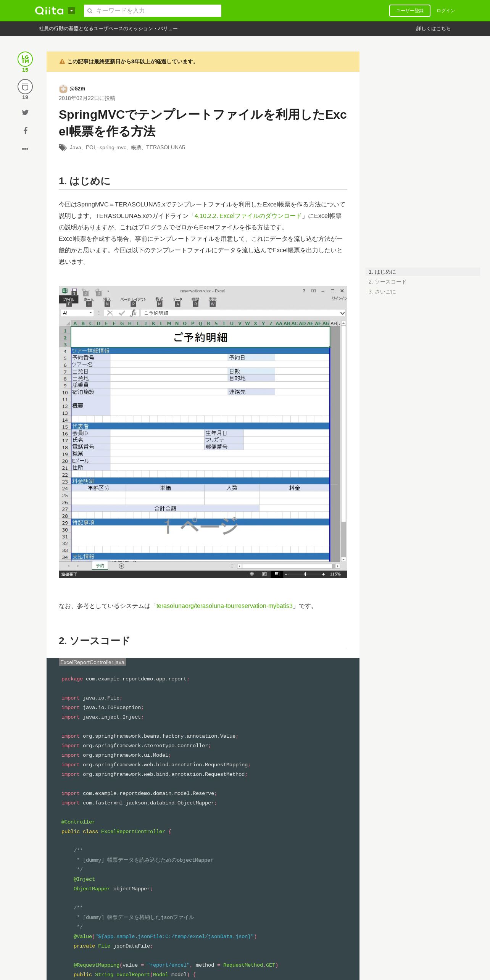Click the Qiita logo
Viewport: 490px width, 980px height.
49,11
